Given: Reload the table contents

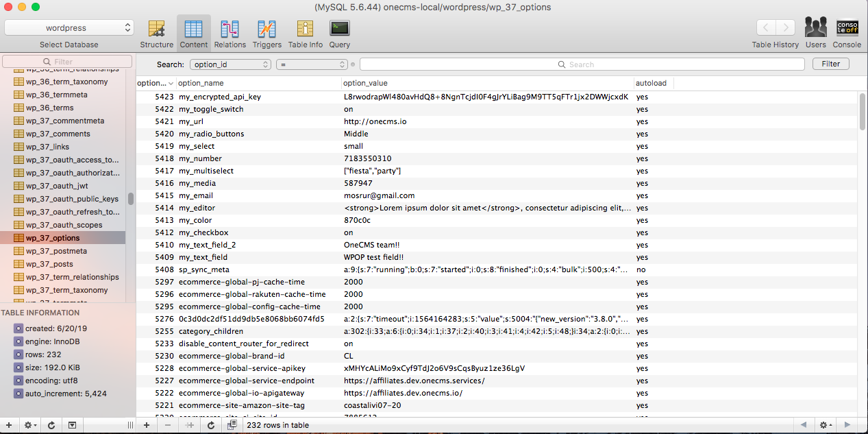Looking at the screenshot, I should (x=211, y=425).
